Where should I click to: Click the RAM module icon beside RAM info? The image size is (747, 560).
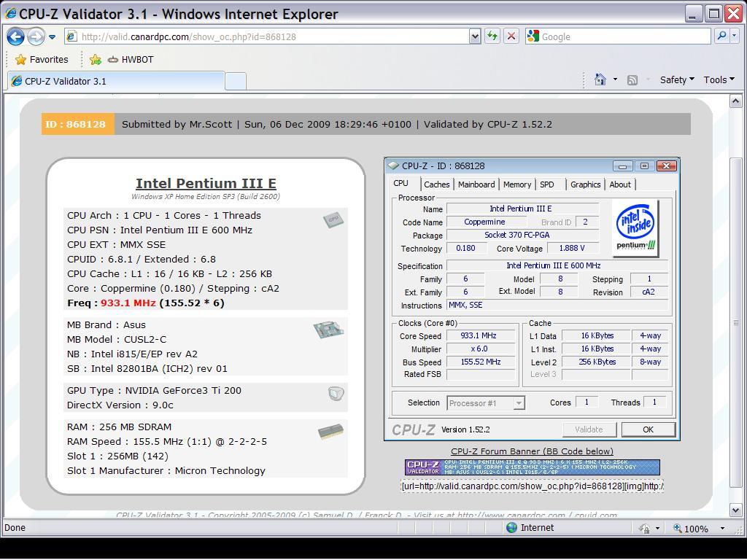coord(330,432)
